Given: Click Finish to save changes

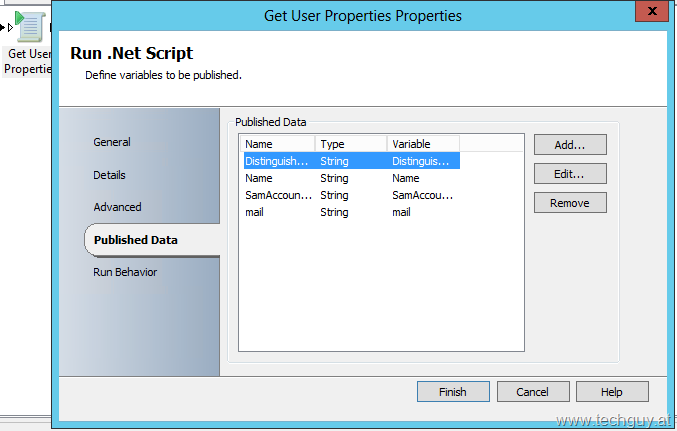Looking at the screenshot, I should coord(453,392).
